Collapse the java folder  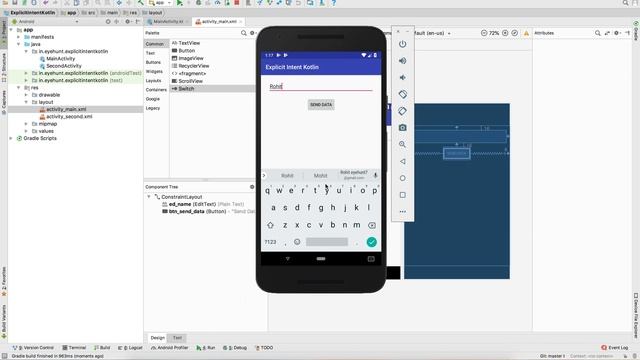(x=18, y=44)
